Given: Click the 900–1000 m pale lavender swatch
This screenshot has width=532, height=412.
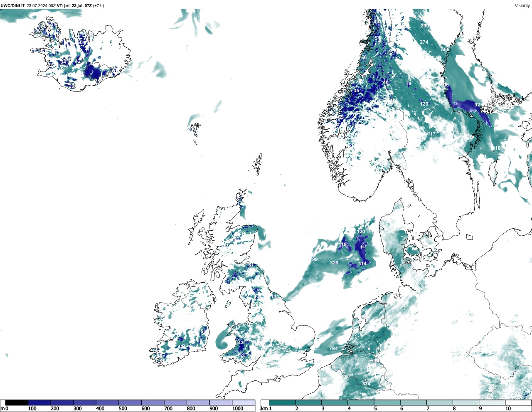Looking at the screenshot, I should [x=220, y=403].
